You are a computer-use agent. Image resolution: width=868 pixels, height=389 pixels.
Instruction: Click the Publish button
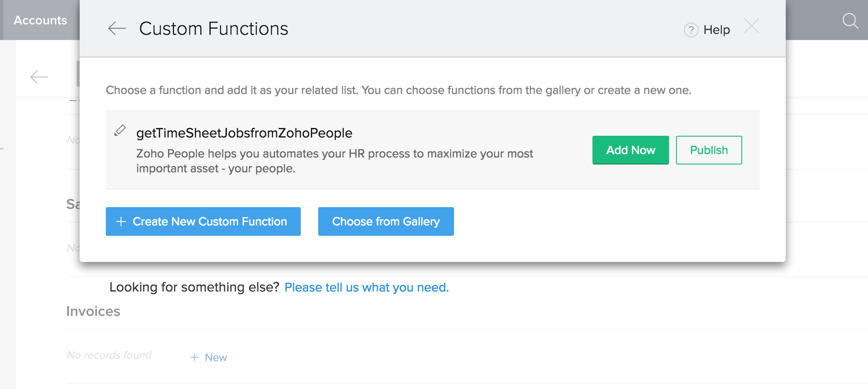pyautogui.click(x=709, y=150)
